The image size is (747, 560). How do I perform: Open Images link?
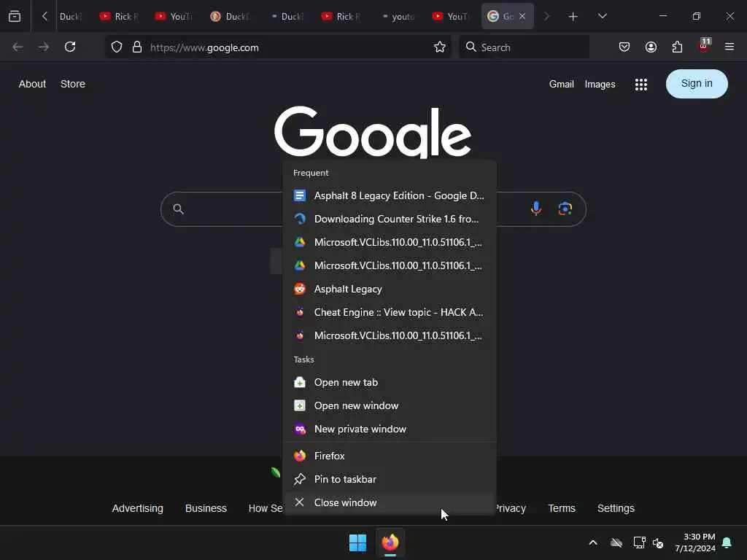pos(600,85)
